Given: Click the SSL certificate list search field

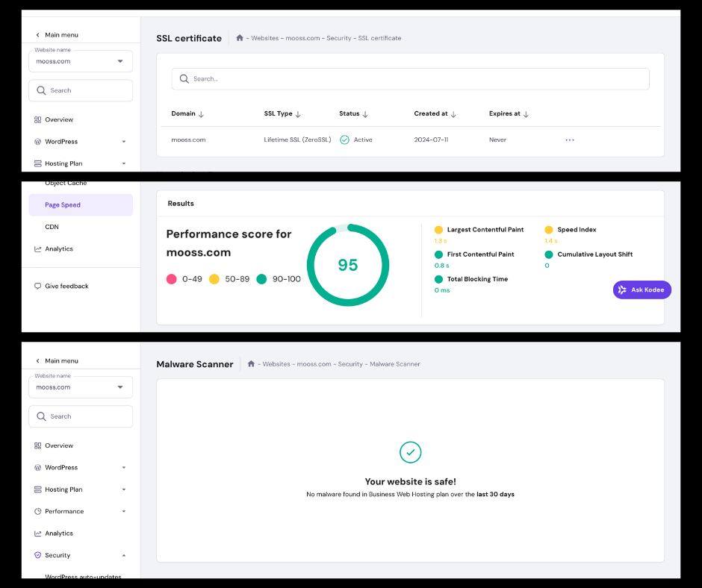Looking at the screenshot, I should coord(410,79).
